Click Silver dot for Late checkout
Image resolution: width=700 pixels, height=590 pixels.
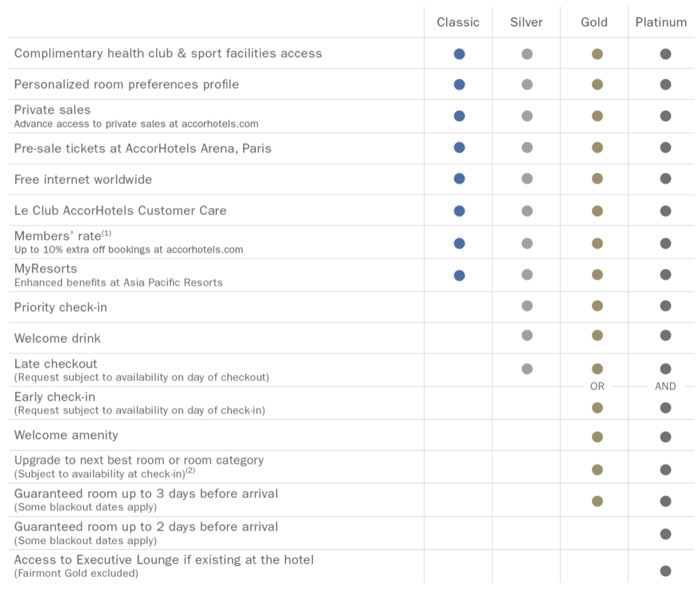pyautogui.click(x=527, y=369)
